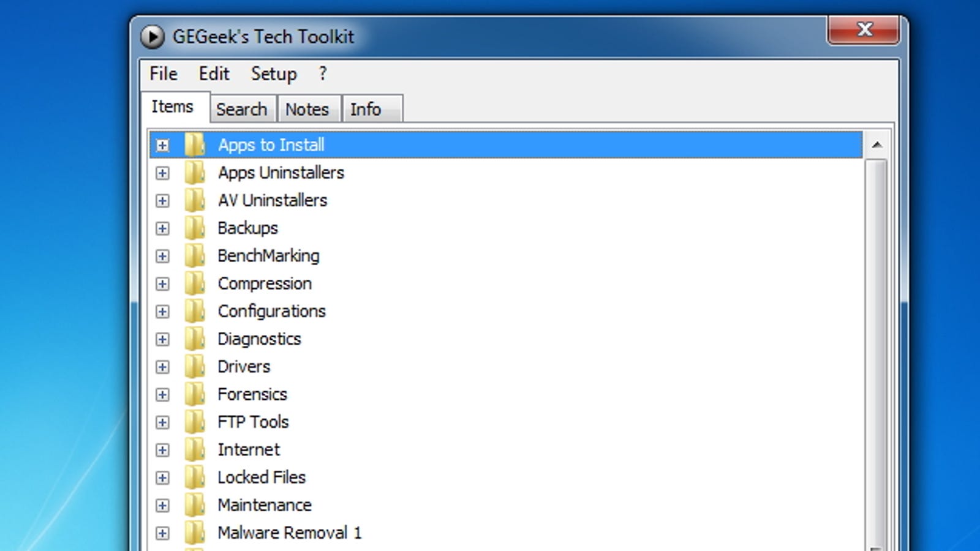Expand the Backups tree node
Image resolution: width=980 pixels, height=551 pixels.
click(162, 228)
